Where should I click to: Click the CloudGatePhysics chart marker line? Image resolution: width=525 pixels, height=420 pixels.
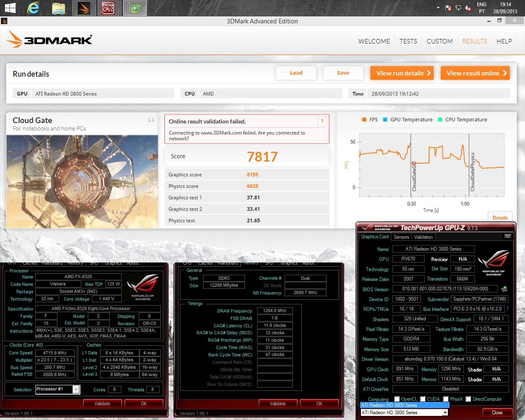click(x=469, y=164)
